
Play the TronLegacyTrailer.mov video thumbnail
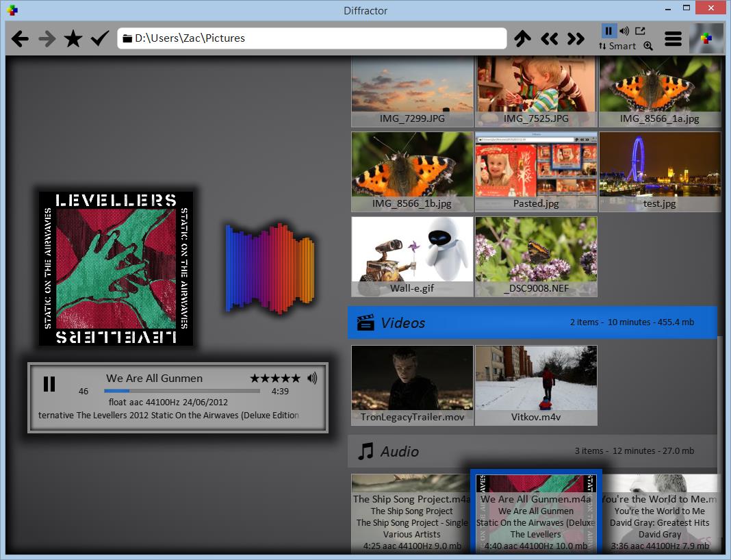(412, 385)
